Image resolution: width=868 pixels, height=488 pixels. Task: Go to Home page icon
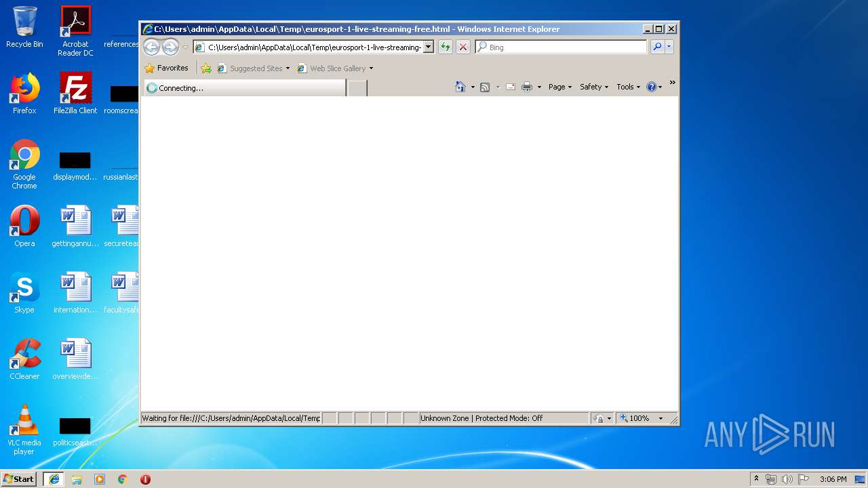click(460, 87)
